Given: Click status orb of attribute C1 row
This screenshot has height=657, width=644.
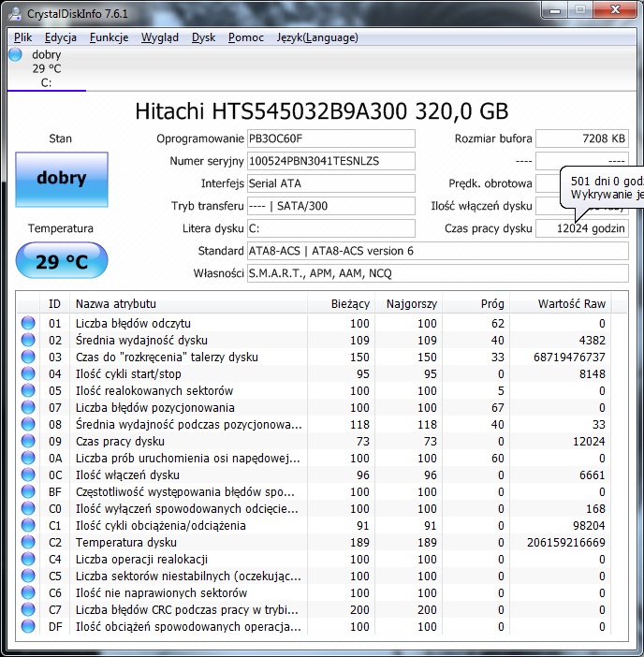Looking at the screenshot, I should point(28,525).
